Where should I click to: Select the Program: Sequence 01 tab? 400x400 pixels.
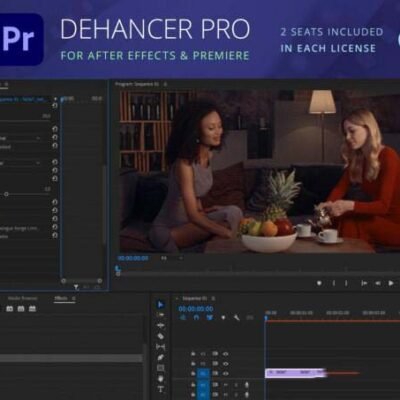click(137, 84)
